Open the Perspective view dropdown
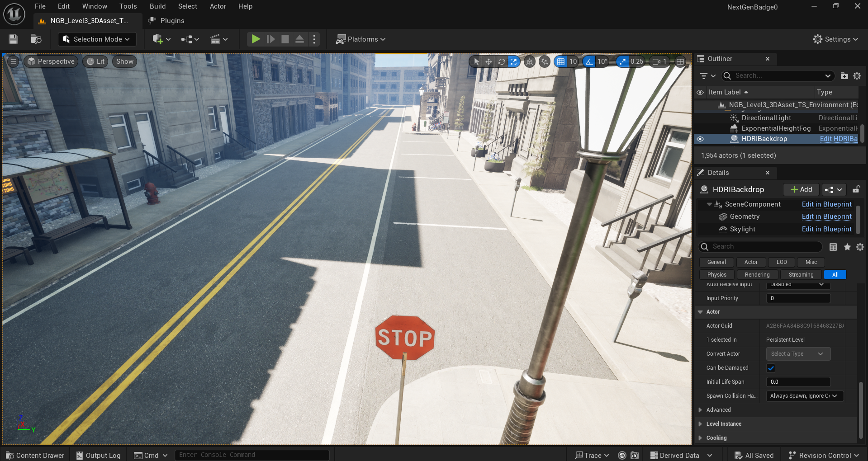868x461 pixels. tap(51, 61)
